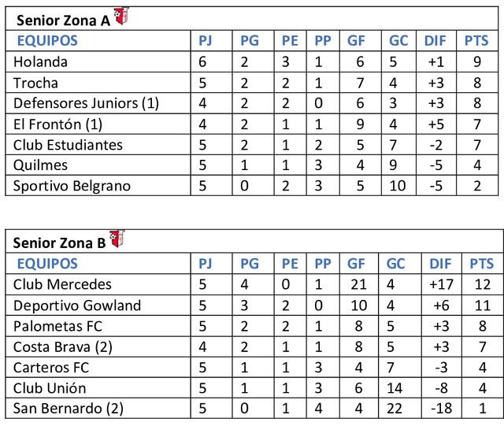This screenshot has height=426, width=504.
Task: Click the Defensores Juniors (1) team cell
Action: point(86,102)
